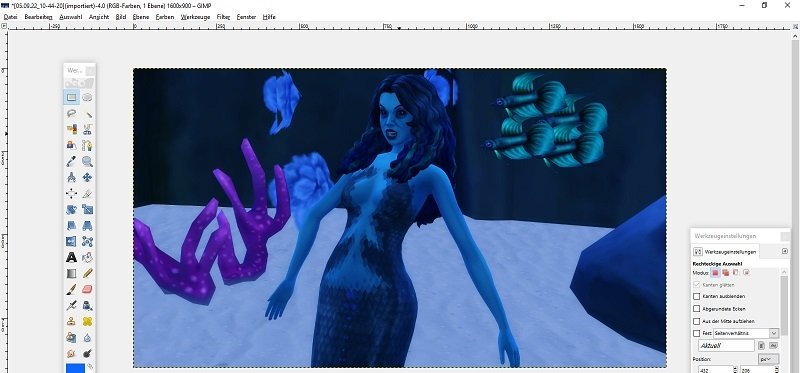
Task: Open the Filter menu
Action: (x=223, y=17)
